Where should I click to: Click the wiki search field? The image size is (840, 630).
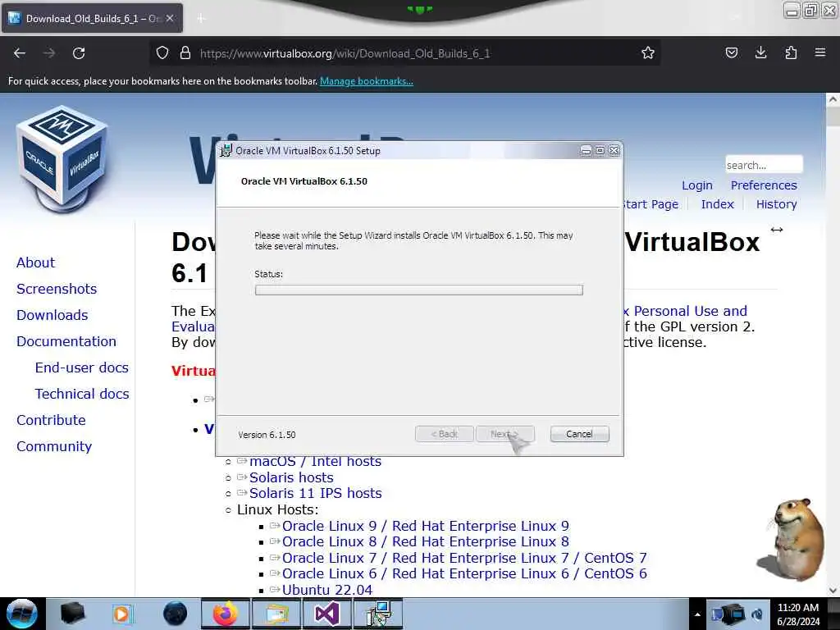point(764,165)
